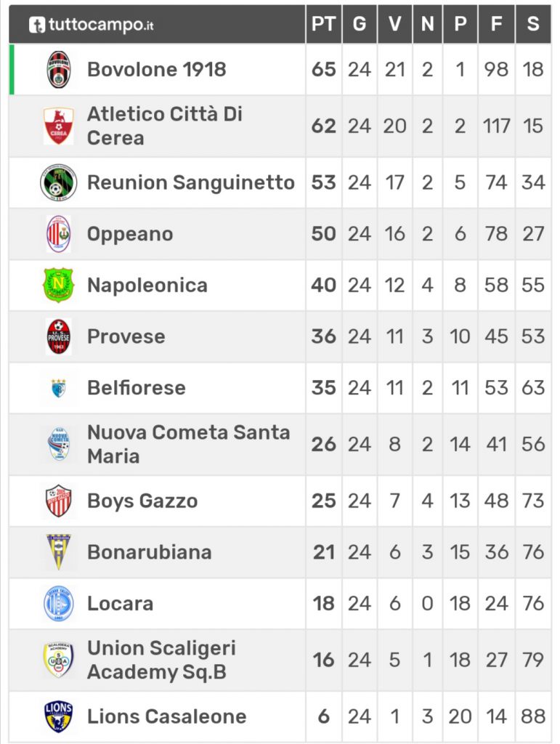Open Nuova Cometa Santa Maria team page
Screen dimensions: 560x744
[189, 444]
